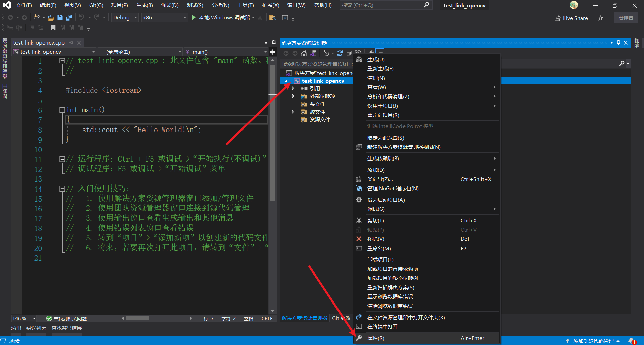Click the Live Share button

(571, 18)
